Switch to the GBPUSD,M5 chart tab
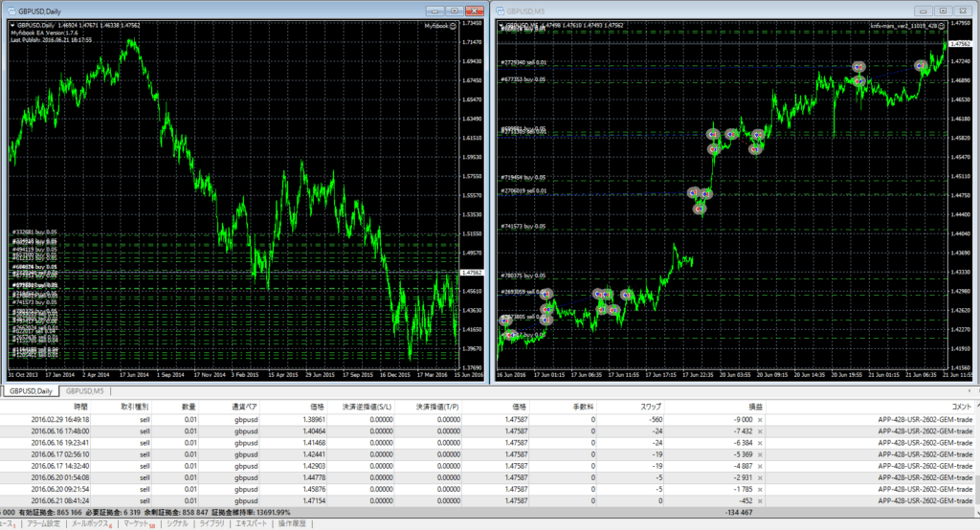 (x=85, y=391)
